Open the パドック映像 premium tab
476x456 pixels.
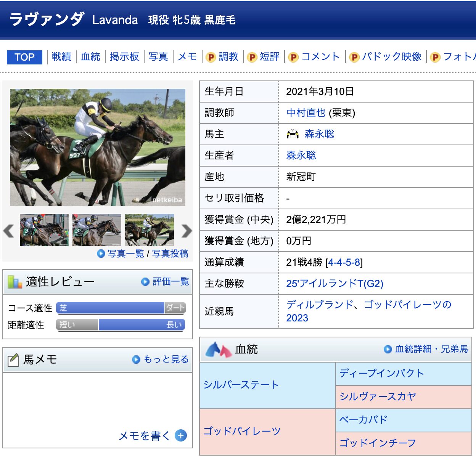[392, 57]
